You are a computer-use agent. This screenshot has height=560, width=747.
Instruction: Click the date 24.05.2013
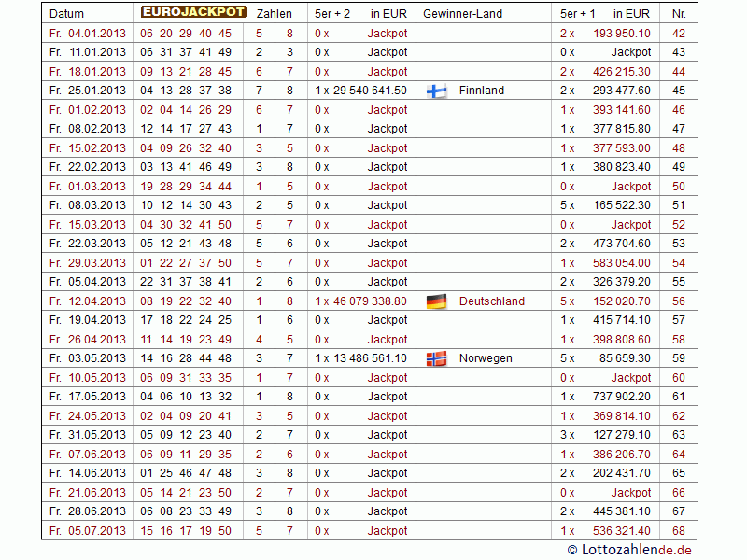97,416
